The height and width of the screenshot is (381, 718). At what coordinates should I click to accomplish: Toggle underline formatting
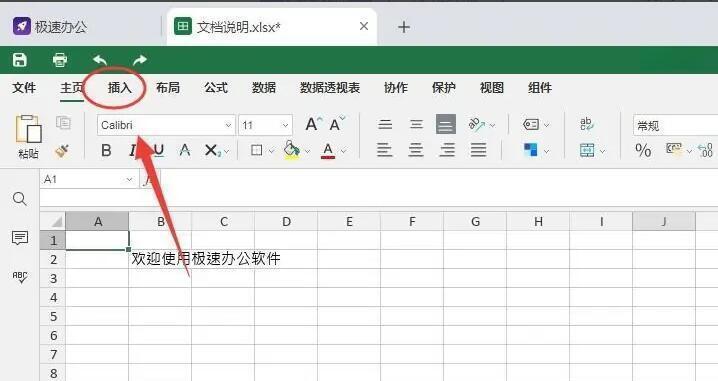pyautogui.click(x=158, y=150)
